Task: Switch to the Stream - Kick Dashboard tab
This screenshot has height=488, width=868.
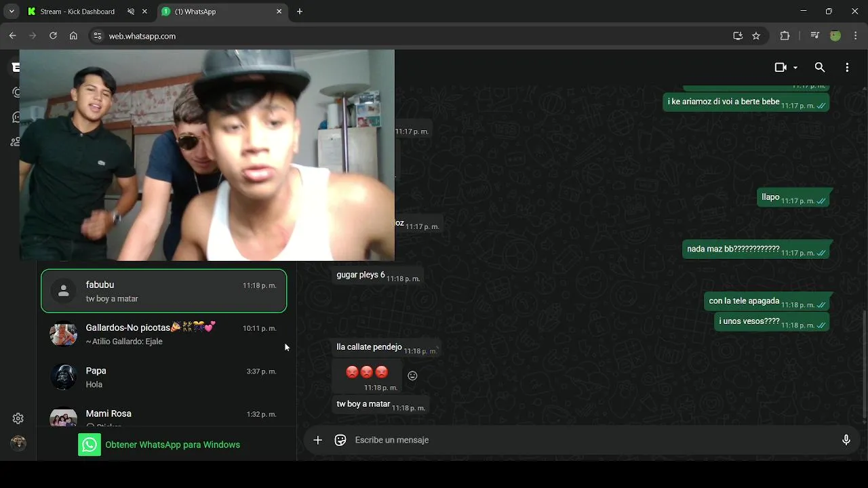Action: click(77, 12)
